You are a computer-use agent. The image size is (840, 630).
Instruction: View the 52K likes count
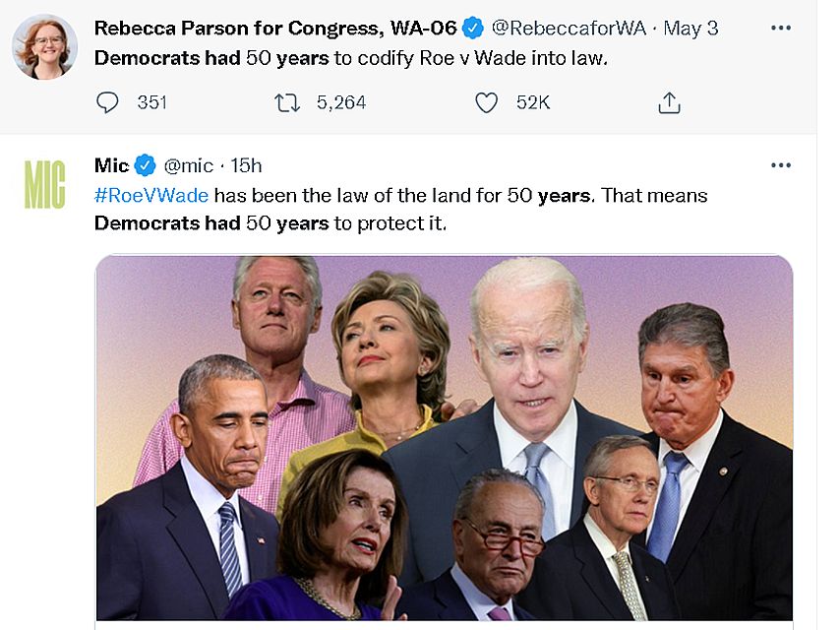tap(533, 102)
